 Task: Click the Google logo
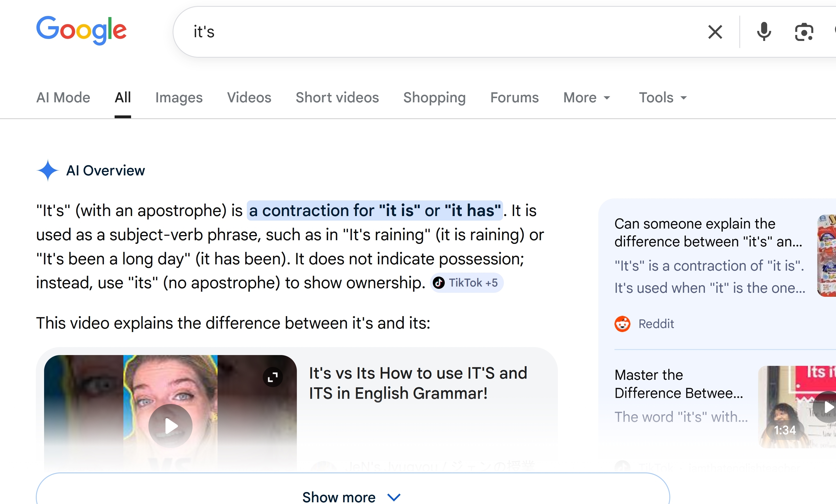(81, 30)
